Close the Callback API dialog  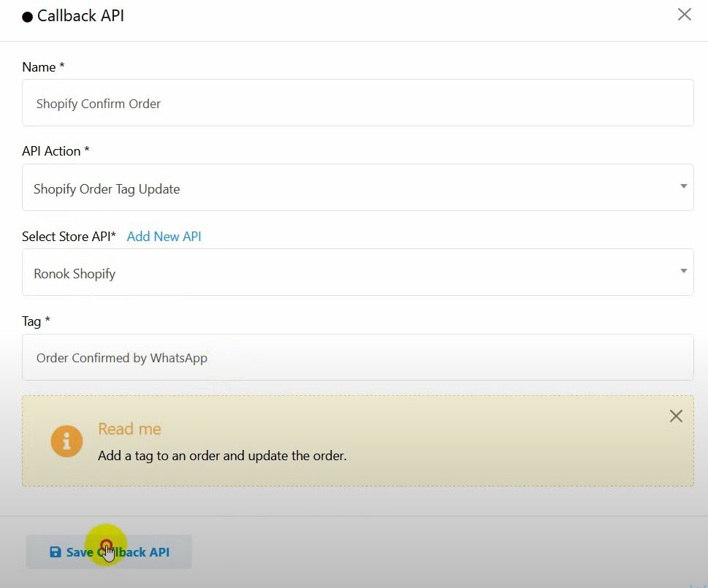coord(684,15)
